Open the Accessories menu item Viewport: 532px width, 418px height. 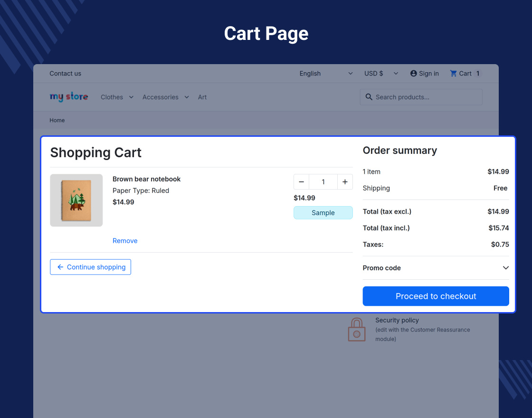(x=161, y=97)
